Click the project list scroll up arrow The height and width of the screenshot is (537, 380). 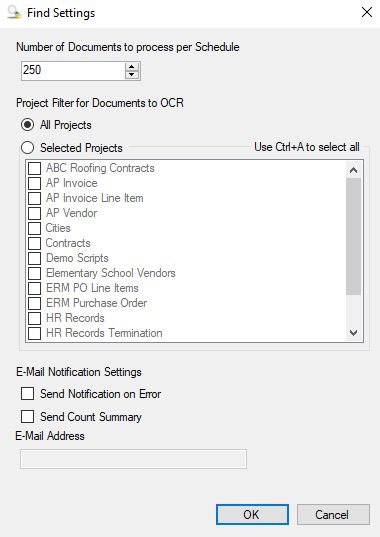[x=354, y=170]
